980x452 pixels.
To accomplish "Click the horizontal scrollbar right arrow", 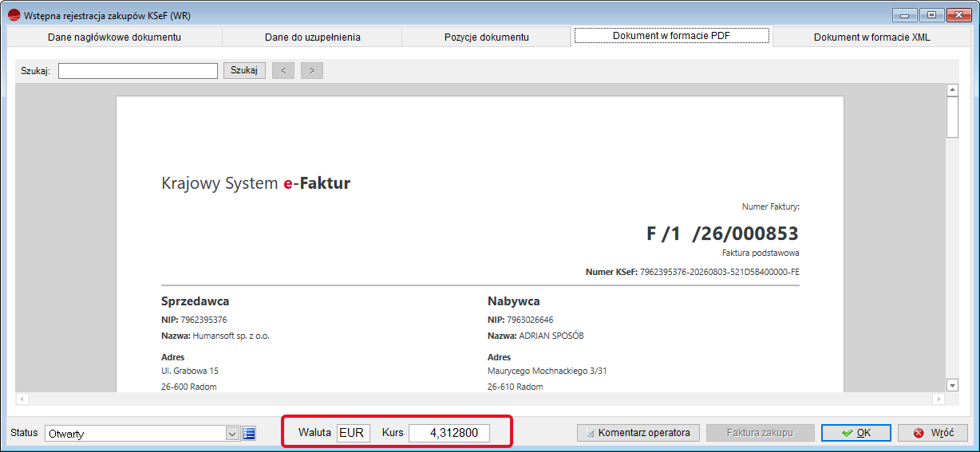I will click(x=939, y=398).
